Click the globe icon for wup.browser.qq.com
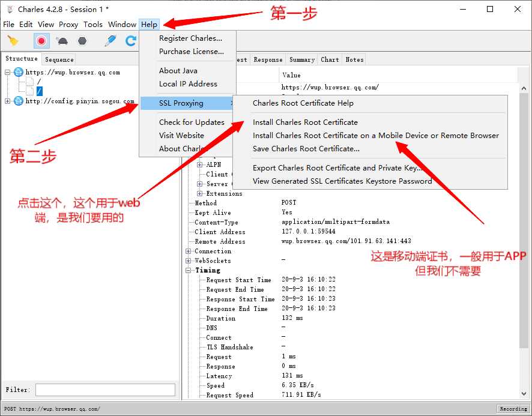532x416 pixels. (19, 72)
